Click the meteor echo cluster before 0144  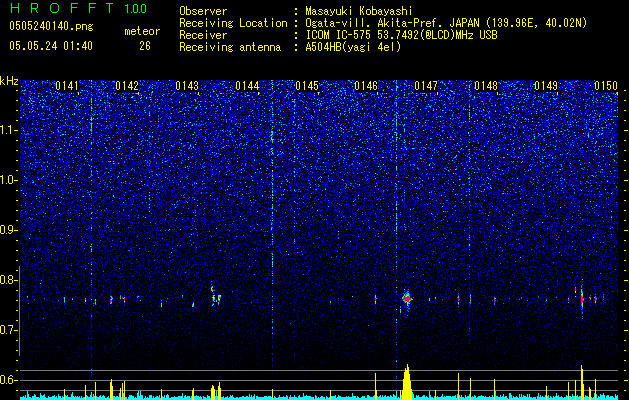click(216, 296)
